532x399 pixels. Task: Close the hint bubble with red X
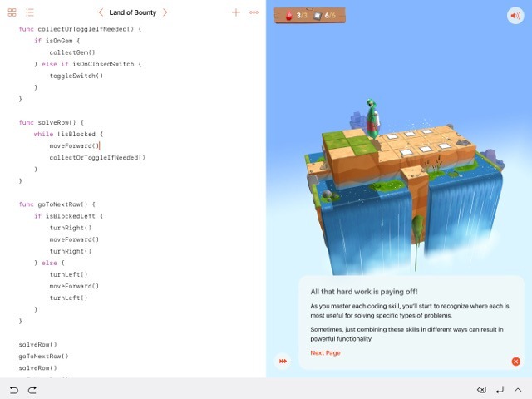pos(515,362)
